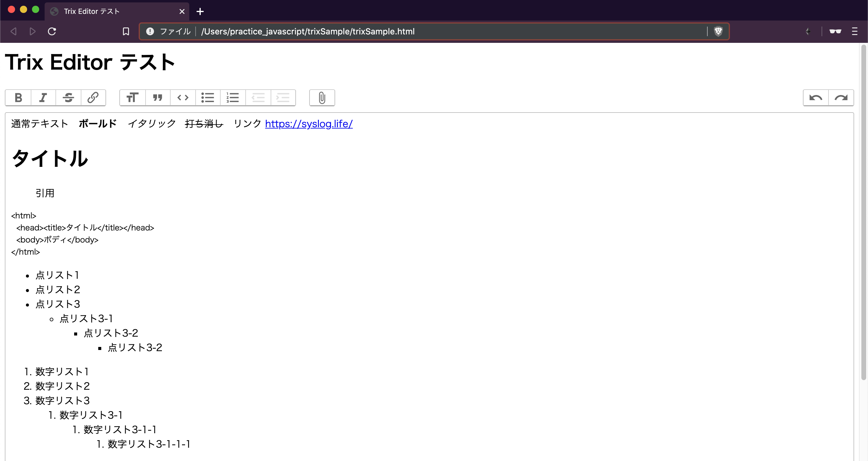Follow the https://syslog.life/ link
868x461 pixels.
(309, 124)
